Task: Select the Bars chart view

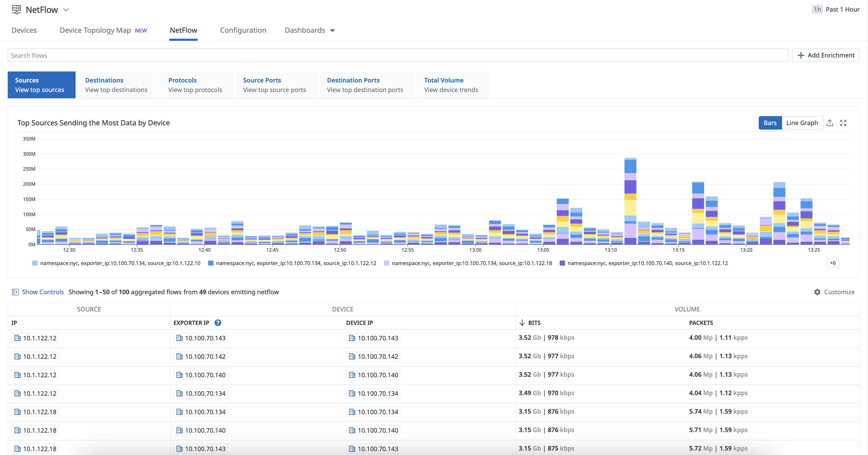Action: [770, 123]
